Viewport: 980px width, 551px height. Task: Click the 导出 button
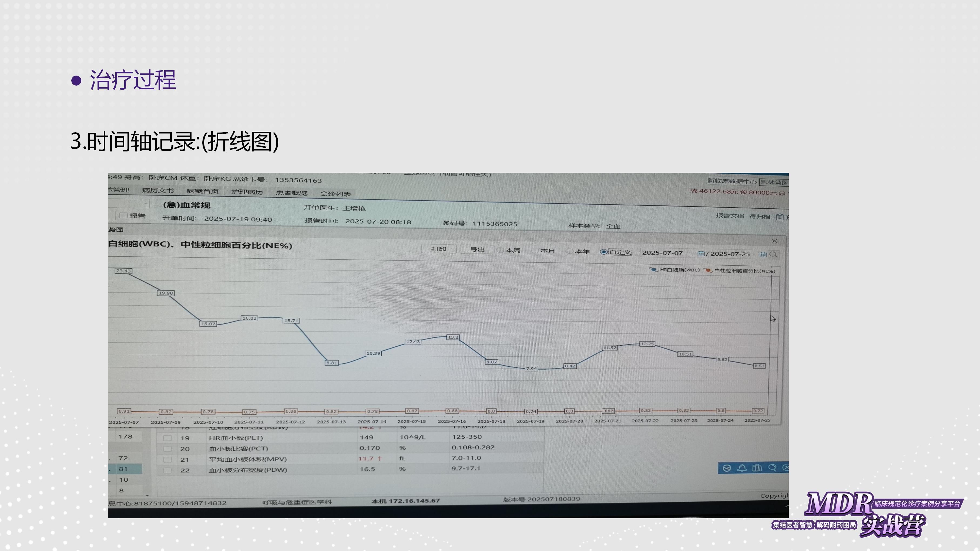(477, 249)
